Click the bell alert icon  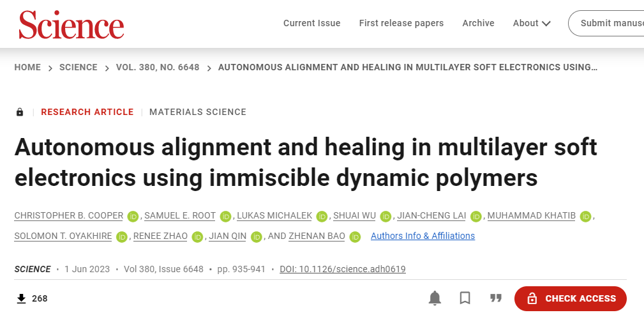435,298
